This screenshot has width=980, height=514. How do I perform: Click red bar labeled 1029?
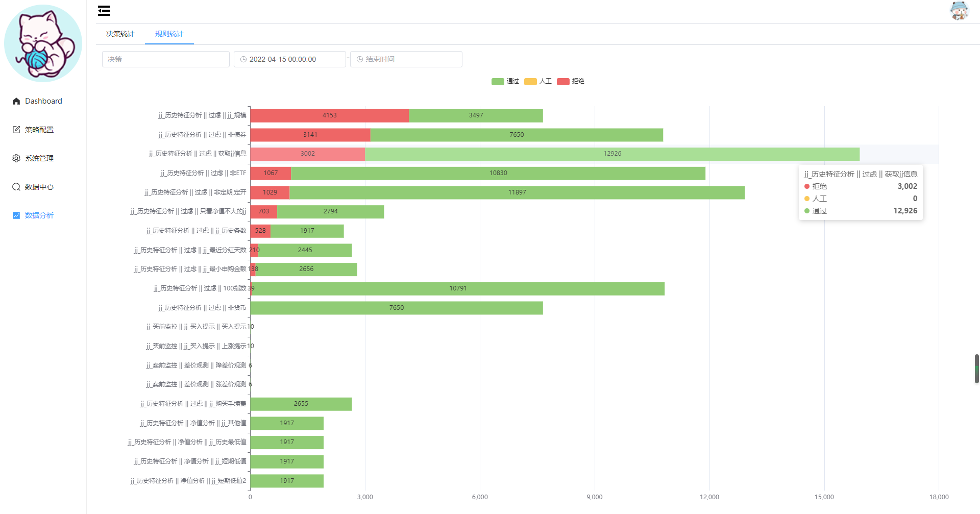(270, 193)
